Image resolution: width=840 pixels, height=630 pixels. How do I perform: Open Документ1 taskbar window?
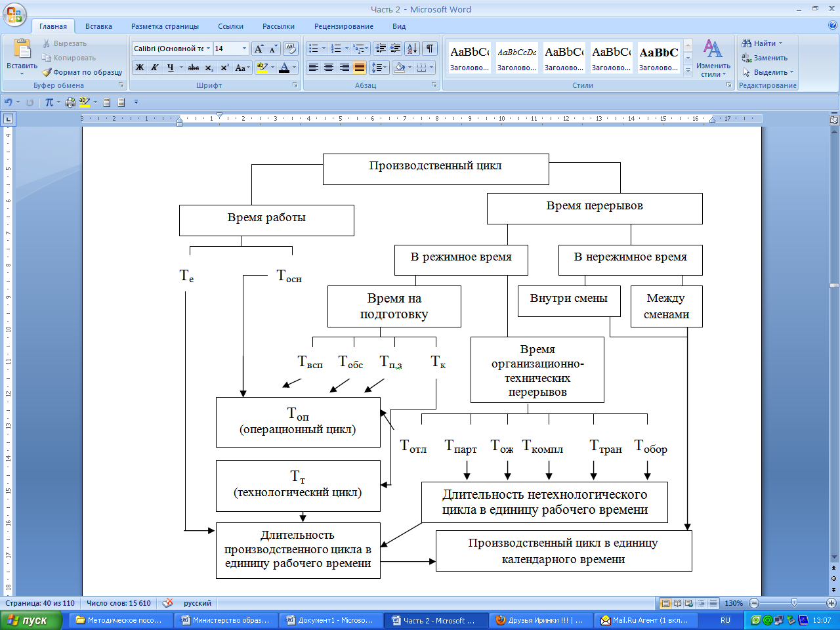click(x=331, y=620)
